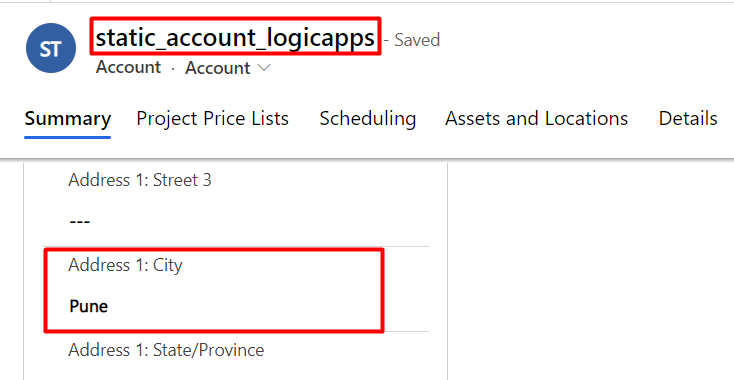Select the static_account_logicapps record title
The image size is (734, 380).
235,38
